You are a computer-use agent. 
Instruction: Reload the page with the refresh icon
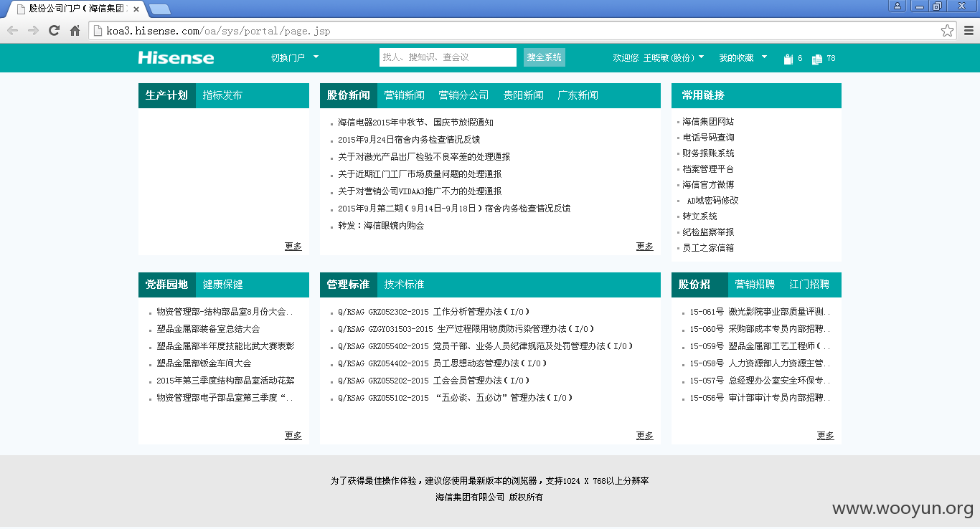(x=54, y=31)
